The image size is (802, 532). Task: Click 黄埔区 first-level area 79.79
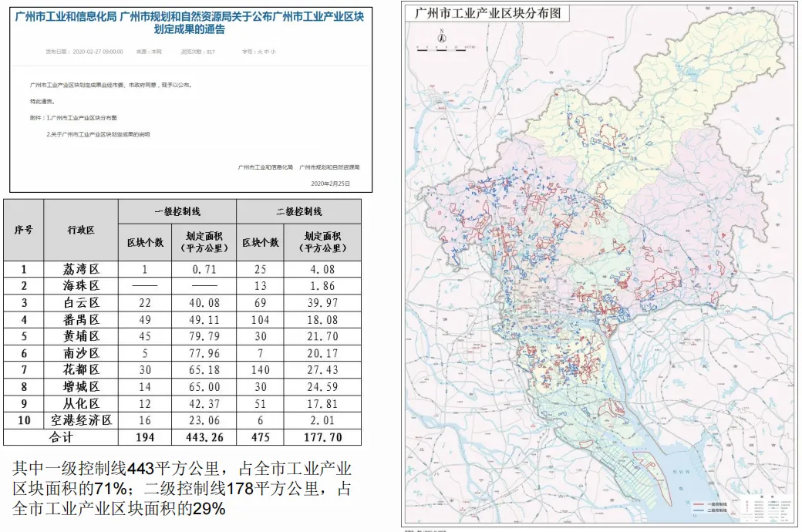pos(204,337)
